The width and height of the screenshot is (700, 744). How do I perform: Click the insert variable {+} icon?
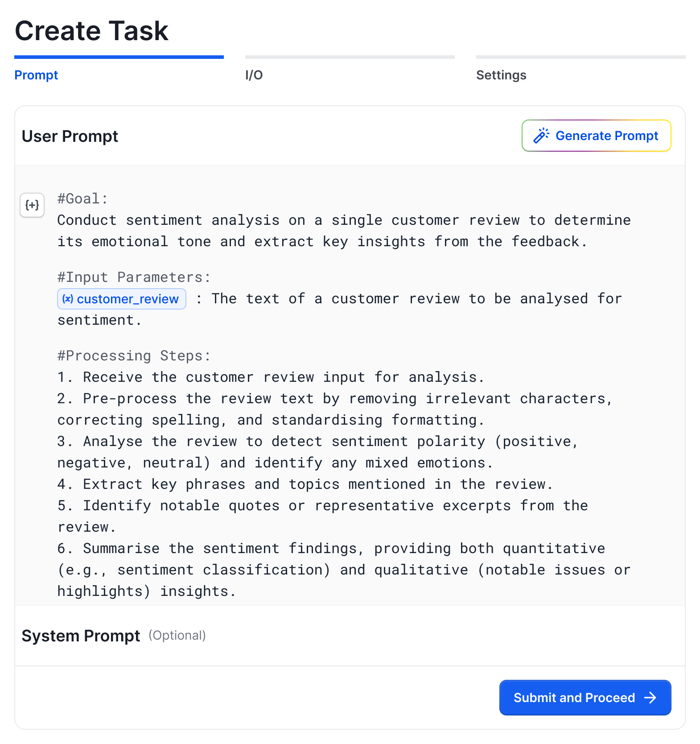click(x=32, y=205)
